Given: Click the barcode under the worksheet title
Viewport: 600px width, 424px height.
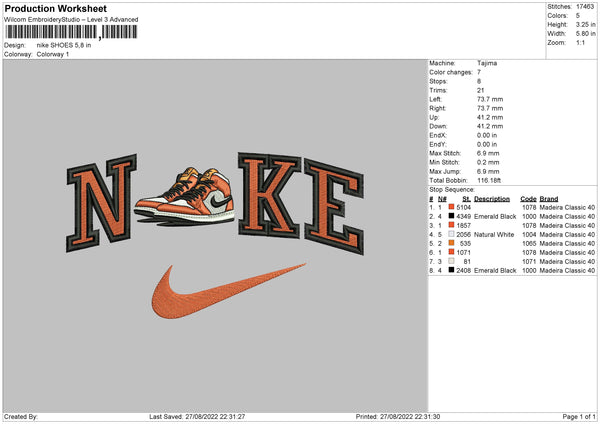Looking at the screenshot, I should click(x=71, y=32).
